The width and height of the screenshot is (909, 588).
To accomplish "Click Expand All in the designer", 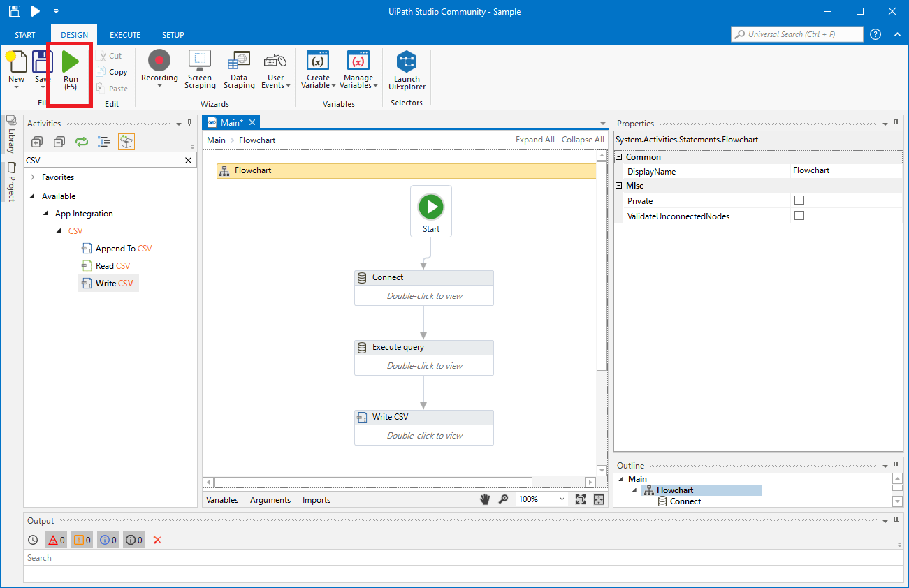I will [x=535, y=139].
